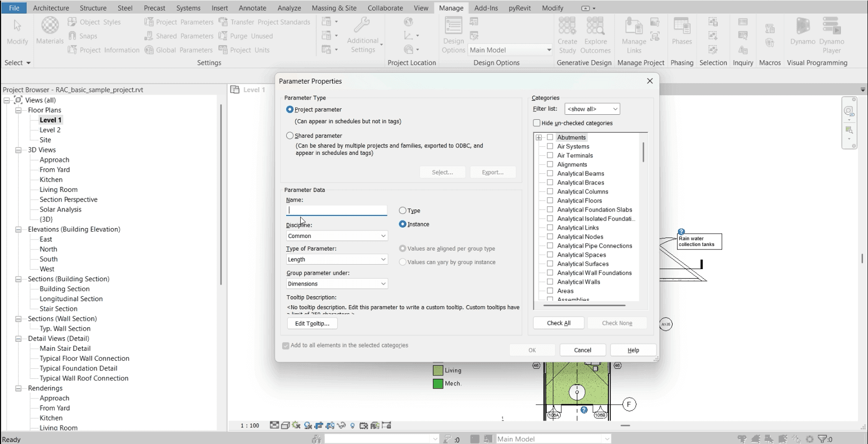The width and height of the screenshot is (868, 444).
Task: Open Global Parameters
Action: pyautogui.click(x=179, y=50)
